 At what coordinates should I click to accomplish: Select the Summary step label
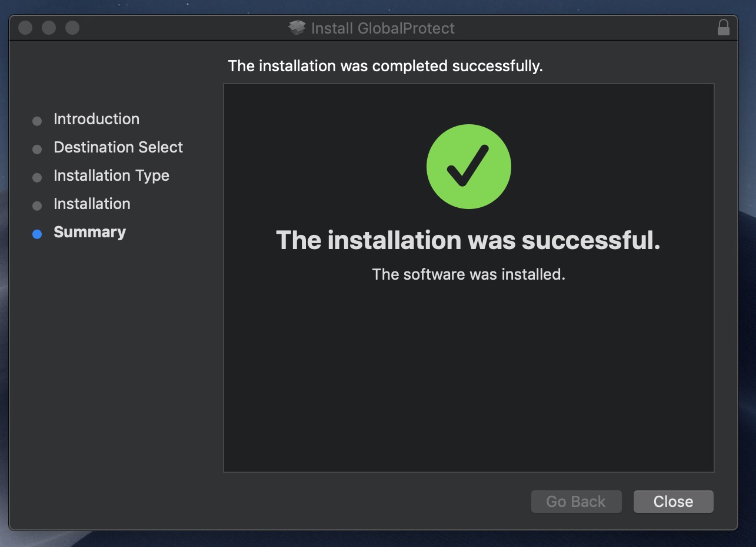(x=89, y=232)
